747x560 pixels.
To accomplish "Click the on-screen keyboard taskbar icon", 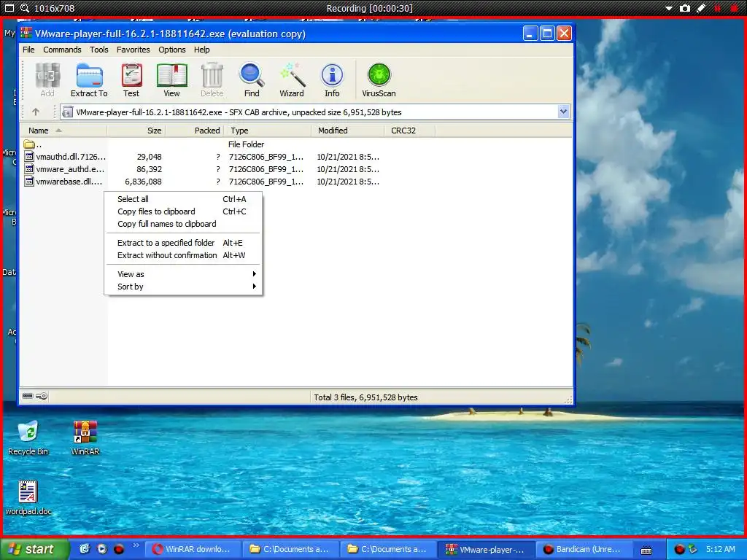I will [x=646, y=550].
